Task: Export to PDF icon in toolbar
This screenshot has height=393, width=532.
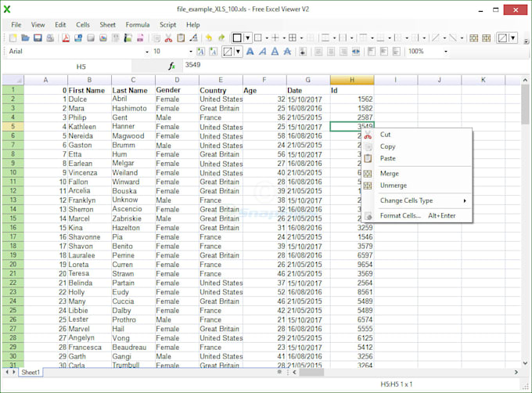Action: click(x=66, y=38)
